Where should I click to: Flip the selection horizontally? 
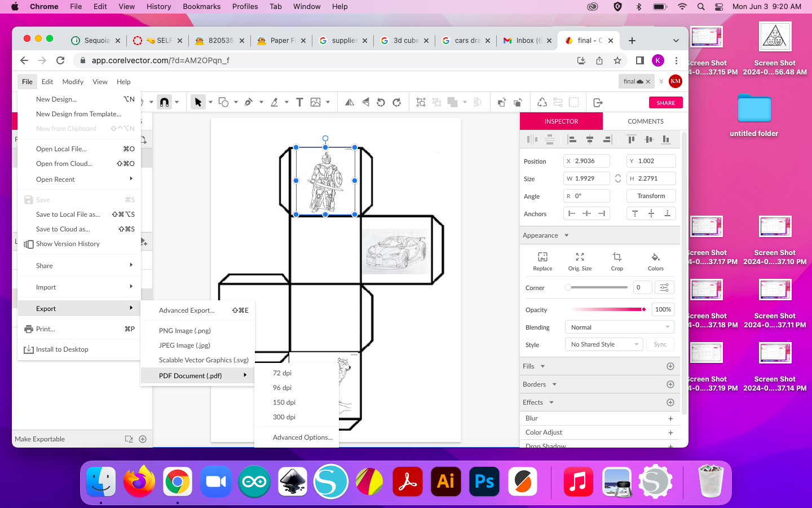pos(350,102)
